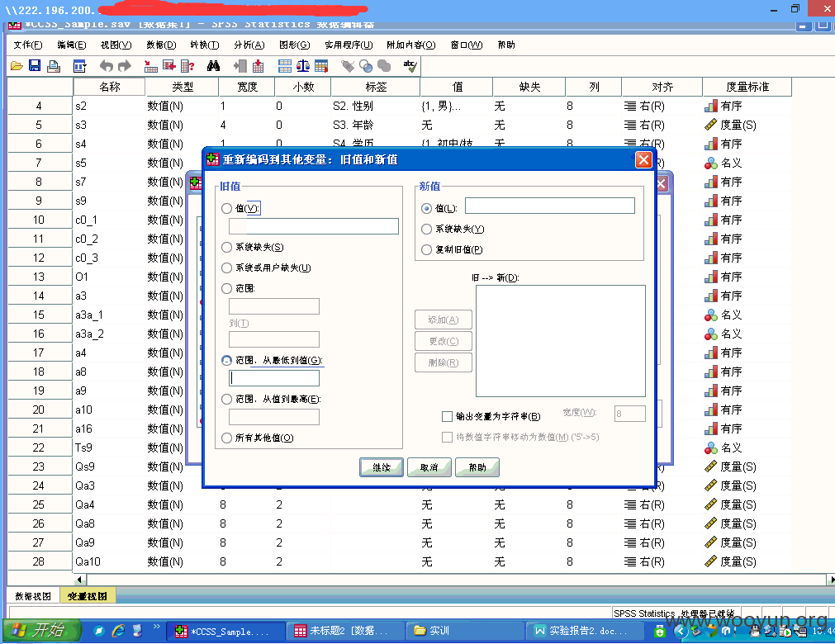The height and width of the screenshot is (644, 835).
Task: Click the abc Spell check icon
Action: point(410,66)
